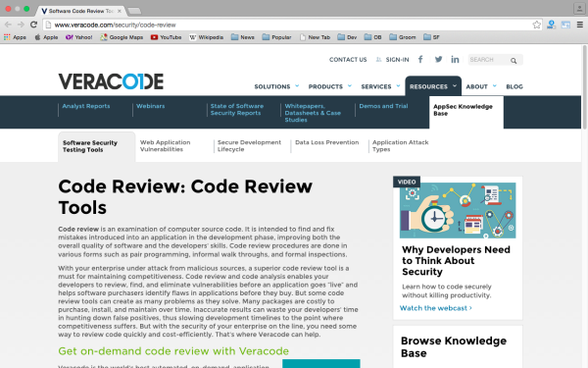Click the Veracode logo
The image size is (588, 368).
pyautogui.click(x=111, y=81)
